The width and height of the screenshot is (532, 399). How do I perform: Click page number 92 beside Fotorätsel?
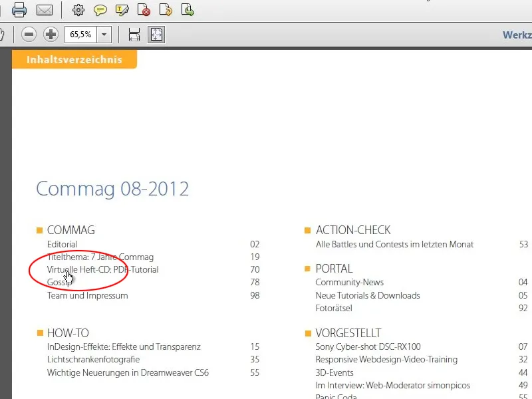(523, 309)
